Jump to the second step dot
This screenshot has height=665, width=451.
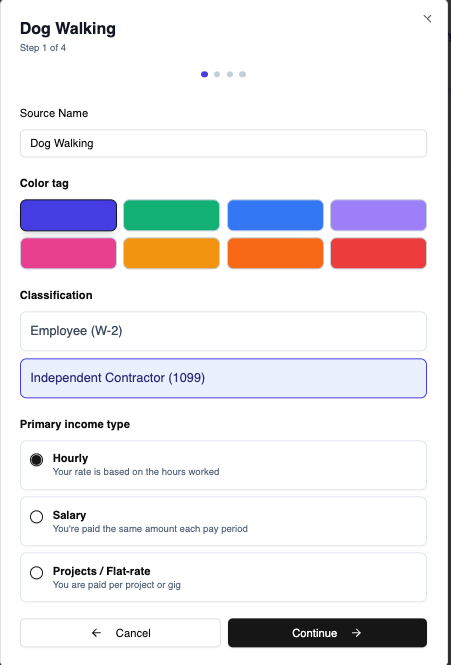pyautogui.click(x=217, y=74)
